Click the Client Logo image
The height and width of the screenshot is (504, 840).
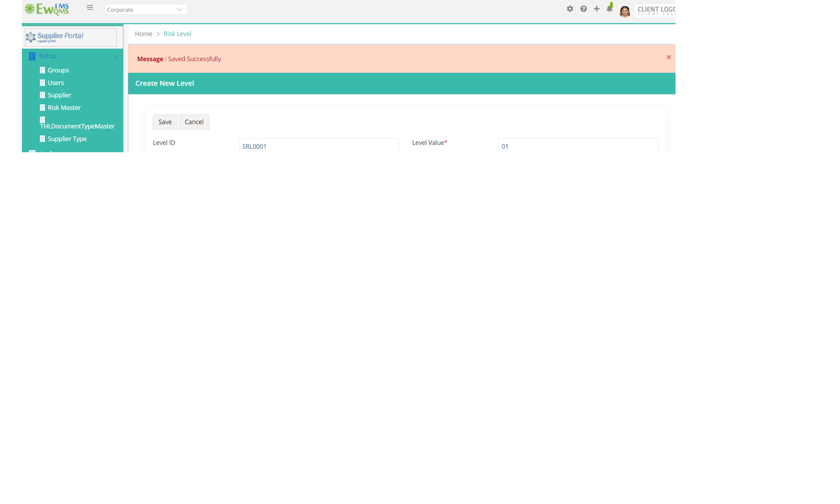click(x=656, y=10)
